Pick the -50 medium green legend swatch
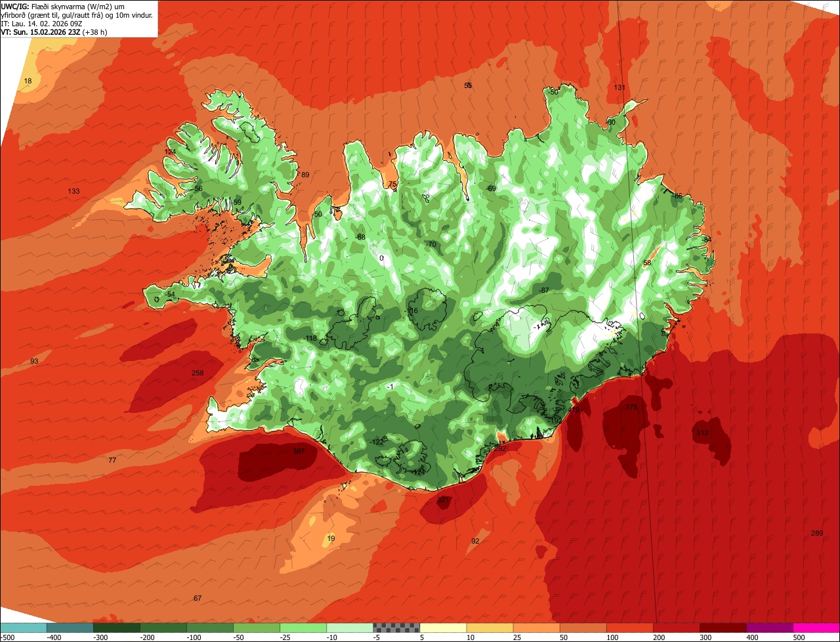 257,628
